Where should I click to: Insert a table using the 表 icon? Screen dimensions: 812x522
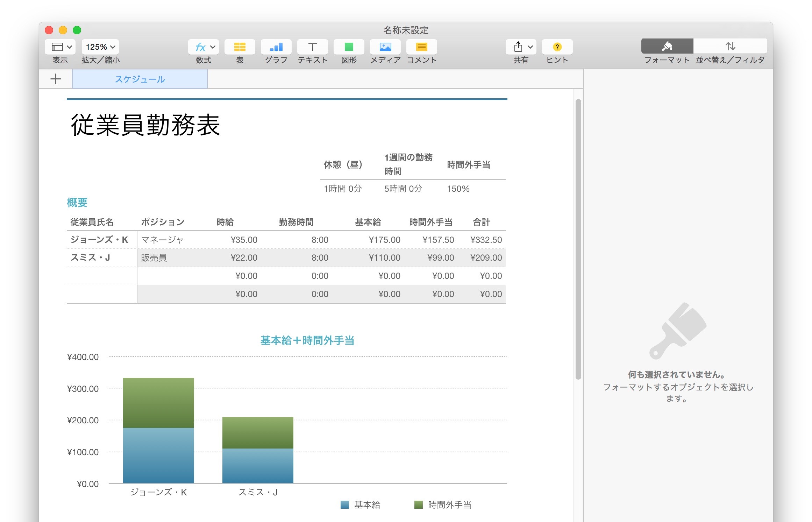coord(240,47)
